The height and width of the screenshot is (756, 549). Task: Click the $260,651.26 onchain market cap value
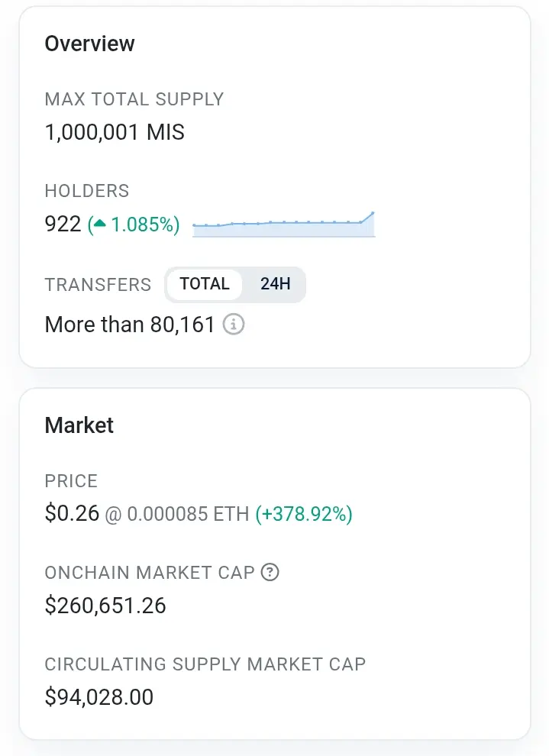point(105,606)
